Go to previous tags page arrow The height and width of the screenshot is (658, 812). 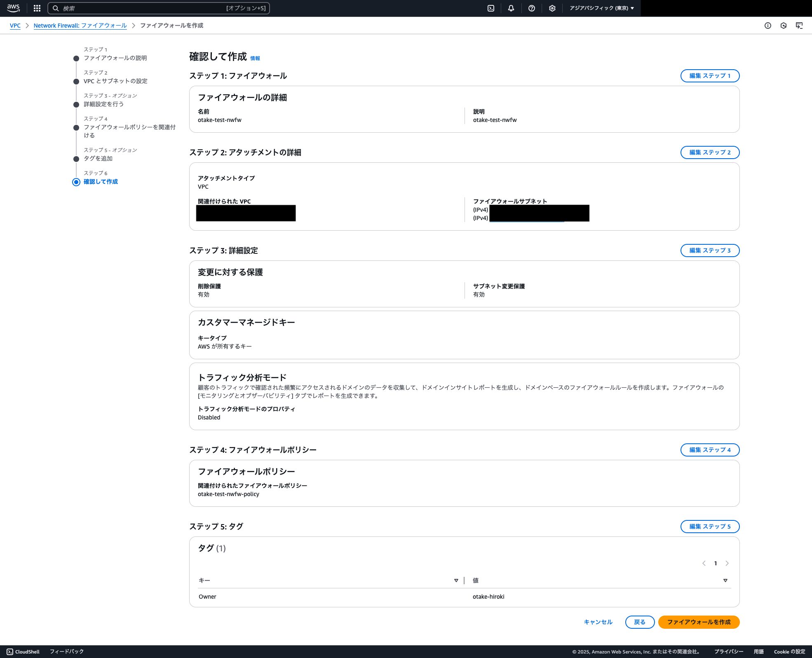704,563
